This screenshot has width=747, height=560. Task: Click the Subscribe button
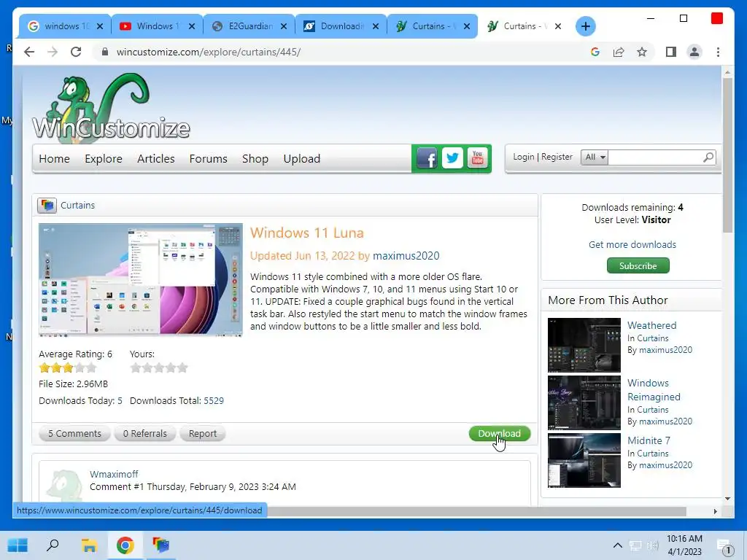638,265
